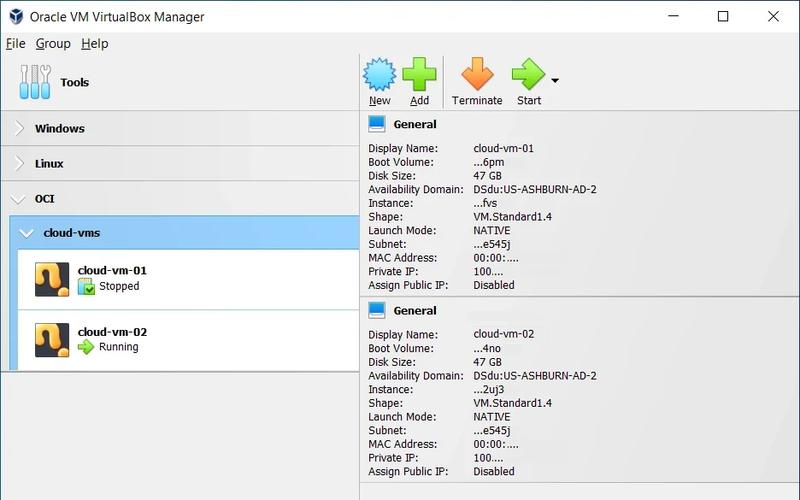
Task: Click the orange Terminate arrow icon
Action: tap(477, 74)
